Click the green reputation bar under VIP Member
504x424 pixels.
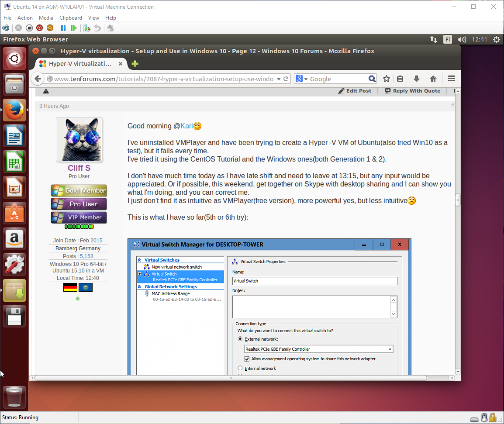coord(79,227)
